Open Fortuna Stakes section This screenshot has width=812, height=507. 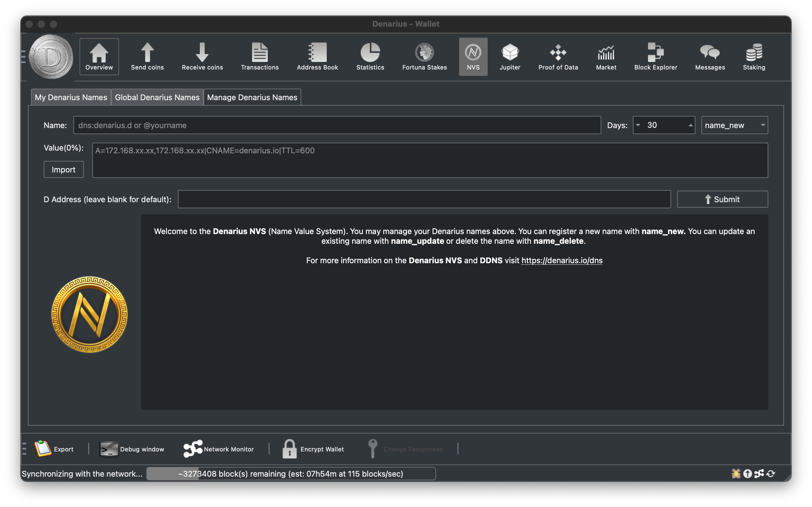(424, 57)
